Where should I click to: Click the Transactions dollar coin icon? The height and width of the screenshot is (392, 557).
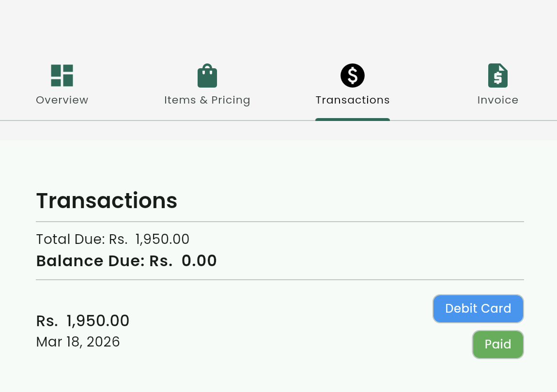tap(353, 75)
